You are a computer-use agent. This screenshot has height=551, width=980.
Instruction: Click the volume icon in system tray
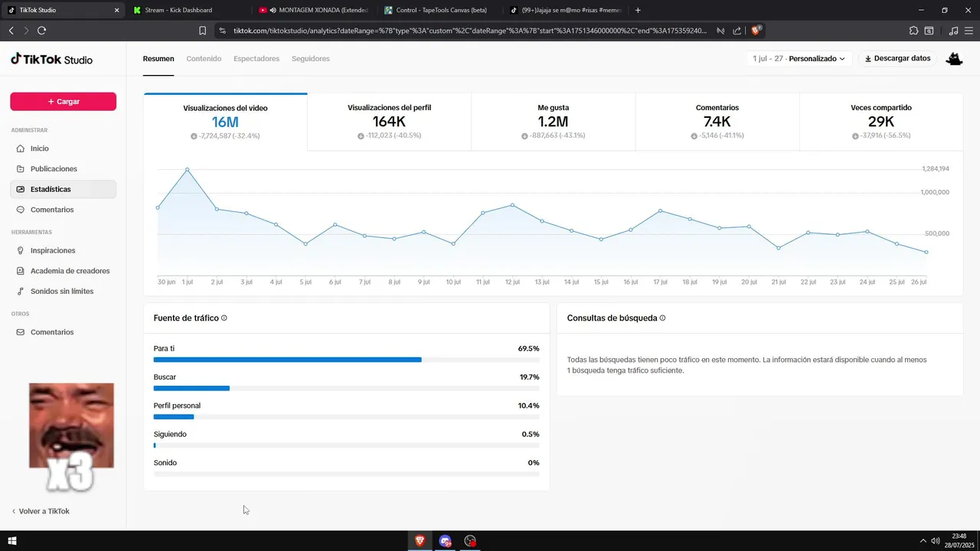click(935, 541)
